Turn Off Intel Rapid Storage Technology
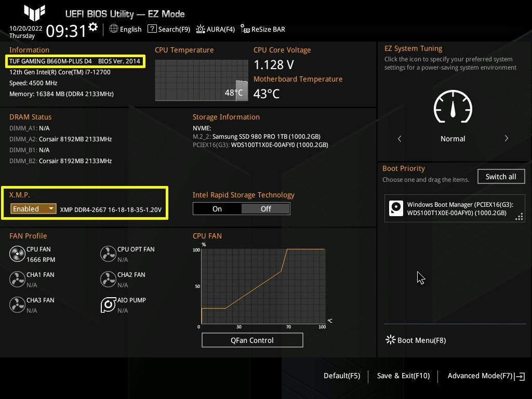Image resolution: width=532 pixels, height=399 pixels. coord(265,208)
